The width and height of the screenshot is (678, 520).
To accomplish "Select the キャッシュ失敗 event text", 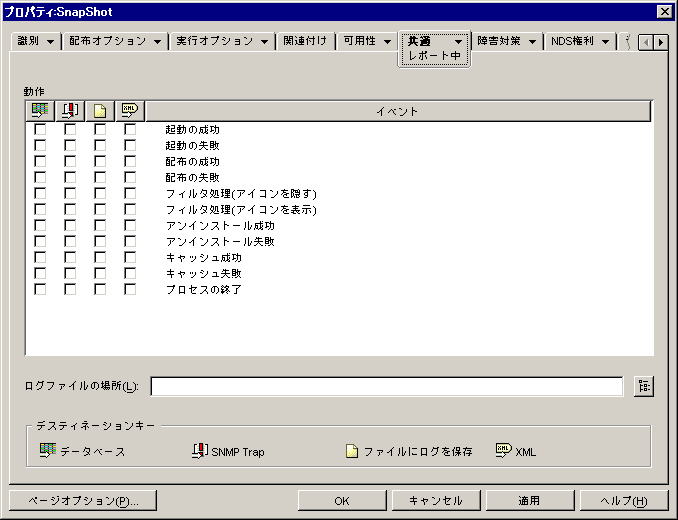I will (204, 273).
